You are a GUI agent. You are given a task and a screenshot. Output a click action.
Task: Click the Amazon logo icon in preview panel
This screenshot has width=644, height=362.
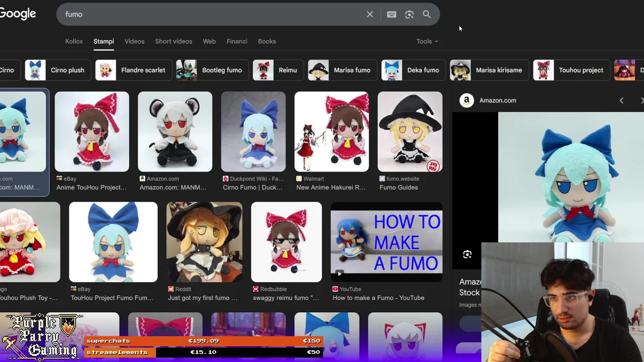467,101
